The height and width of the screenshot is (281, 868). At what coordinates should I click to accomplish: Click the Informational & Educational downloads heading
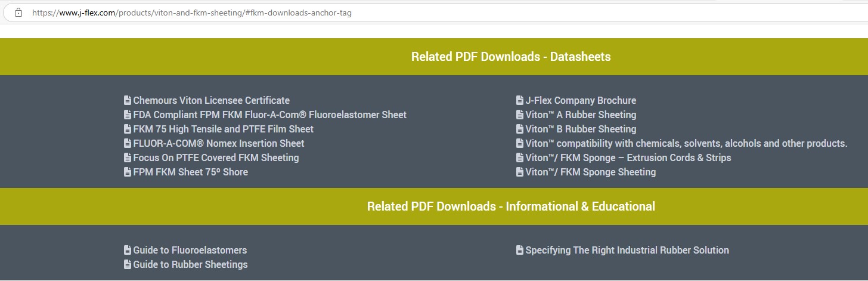coord(511,206)
